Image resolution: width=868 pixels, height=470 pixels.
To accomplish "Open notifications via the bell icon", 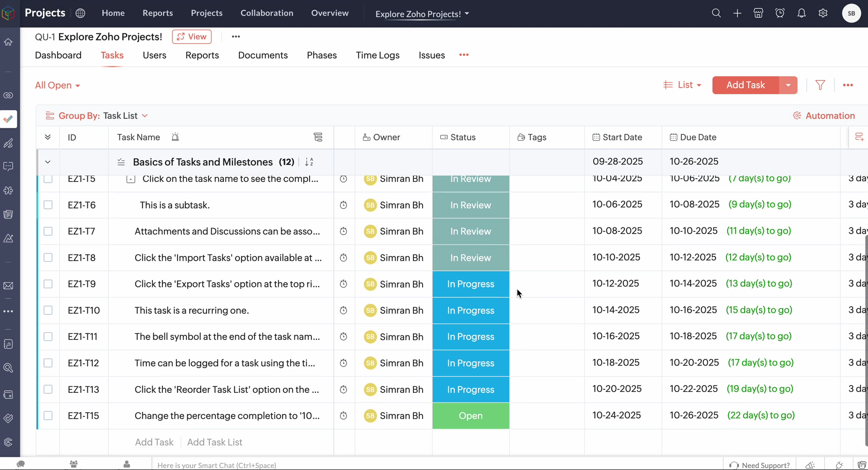I will click(801, 13).
